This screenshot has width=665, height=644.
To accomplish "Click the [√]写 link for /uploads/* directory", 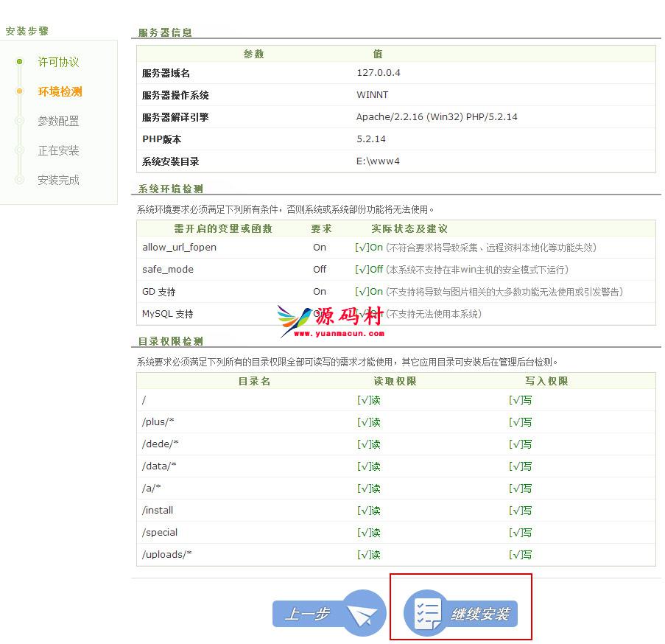I will [519, 555].
